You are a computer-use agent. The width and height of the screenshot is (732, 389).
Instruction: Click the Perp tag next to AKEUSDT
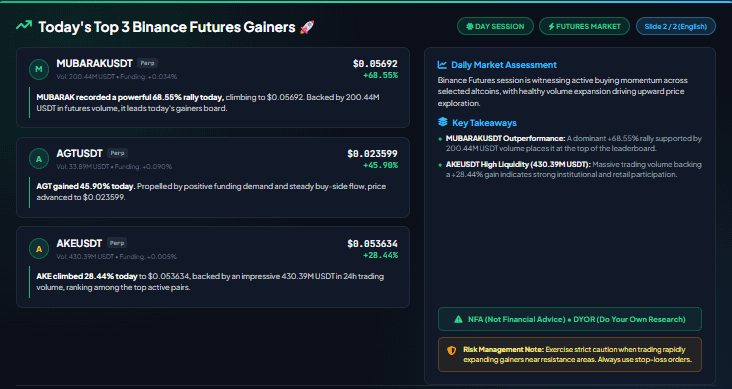(117, 243)
